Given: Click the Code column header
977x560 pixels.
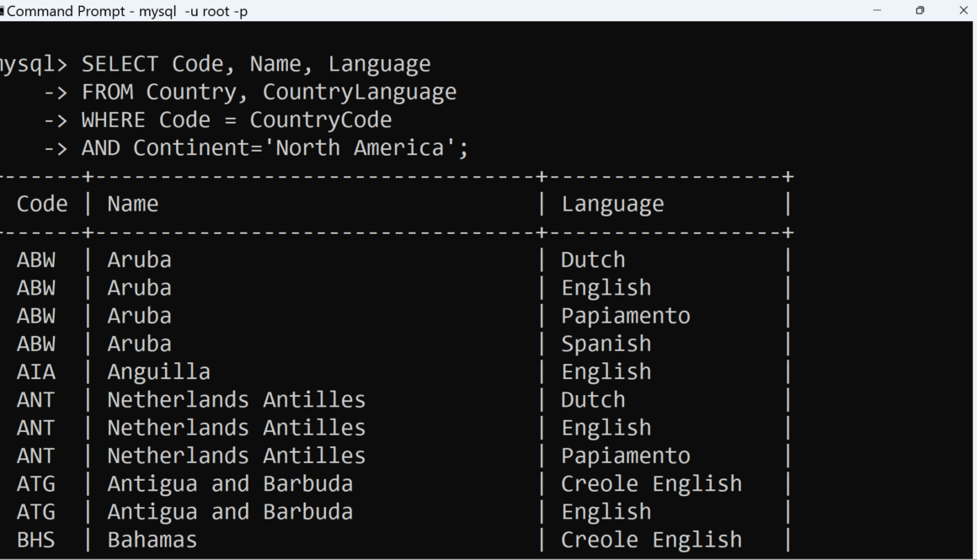Looking at the screenshot, I should pyautogui.click(x=42, y=204).
